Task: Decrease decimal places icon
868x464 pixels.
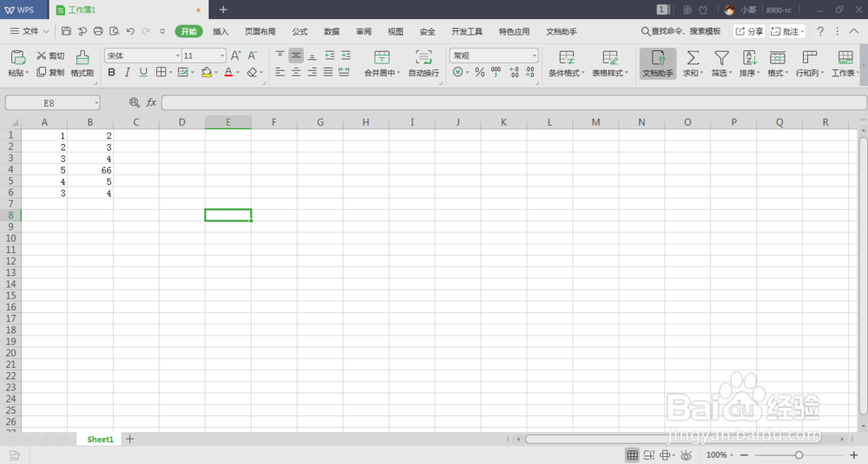Action: [529, 73]
